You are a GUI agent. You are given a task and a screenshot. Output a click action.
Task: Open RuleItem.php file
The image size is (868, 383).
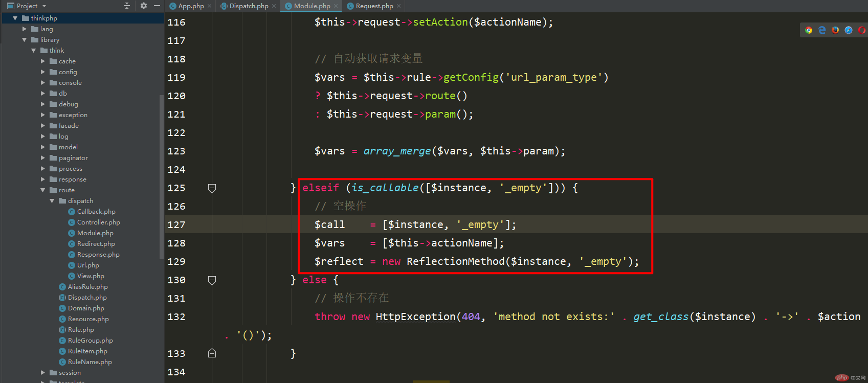coord(87,351)
